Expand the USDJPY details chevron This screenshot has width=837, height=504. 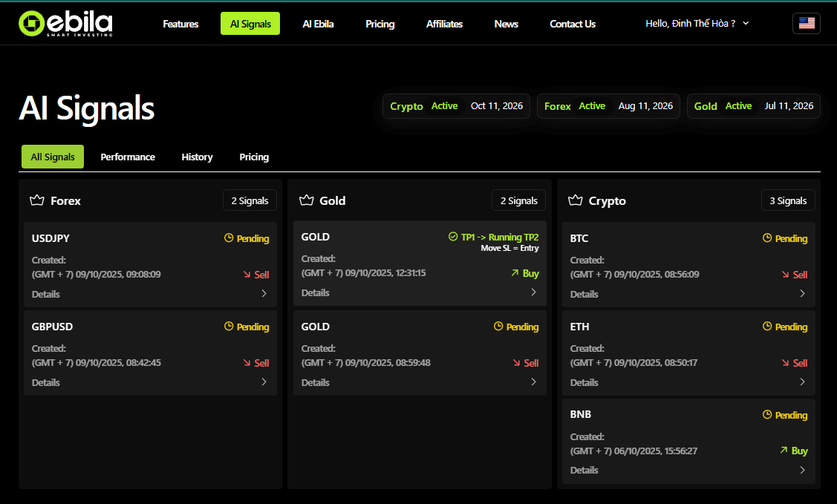click(x=264, y=294)
